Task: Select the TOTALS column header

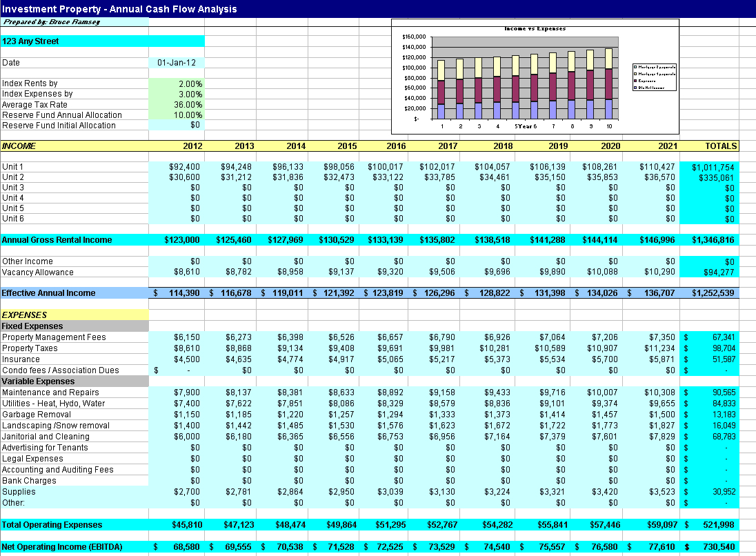Action: pyautogui.click(x=721, y=146)
